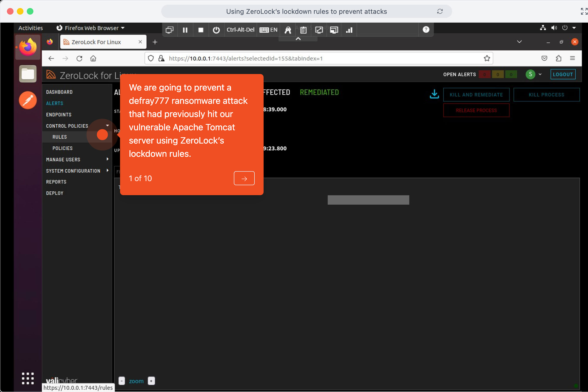Power off the VM via power icon

[216, 30]
